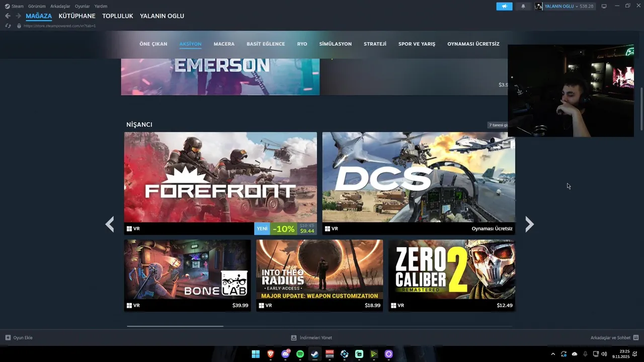Image resolution: width=644 pixels, height=362 pixels.
Task: Click the Forefront -10% discount price
Action: click(x=285, y=229)
